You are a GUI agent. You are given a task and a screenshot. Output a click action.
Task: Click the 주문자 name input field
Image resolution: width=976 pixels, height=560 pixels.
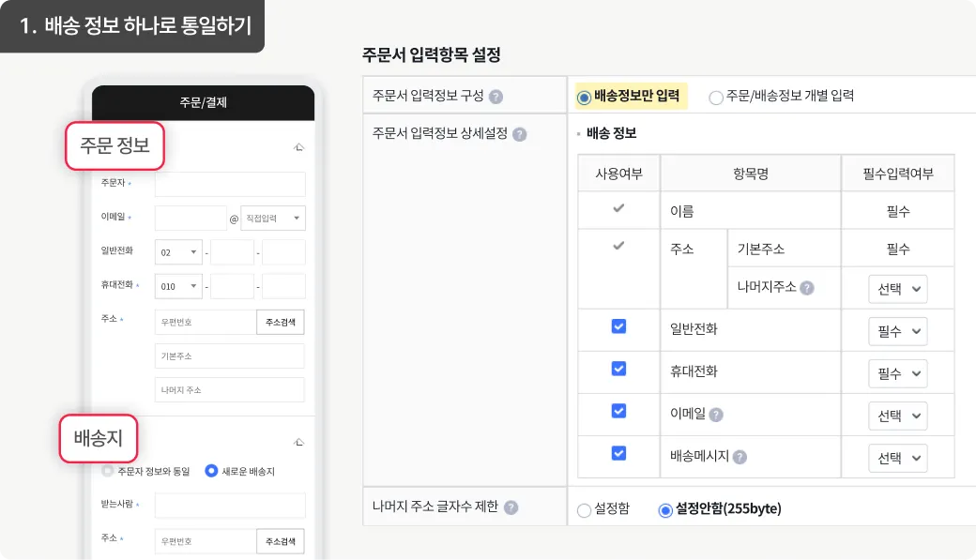pyautogui.click(x=230, y=184)
